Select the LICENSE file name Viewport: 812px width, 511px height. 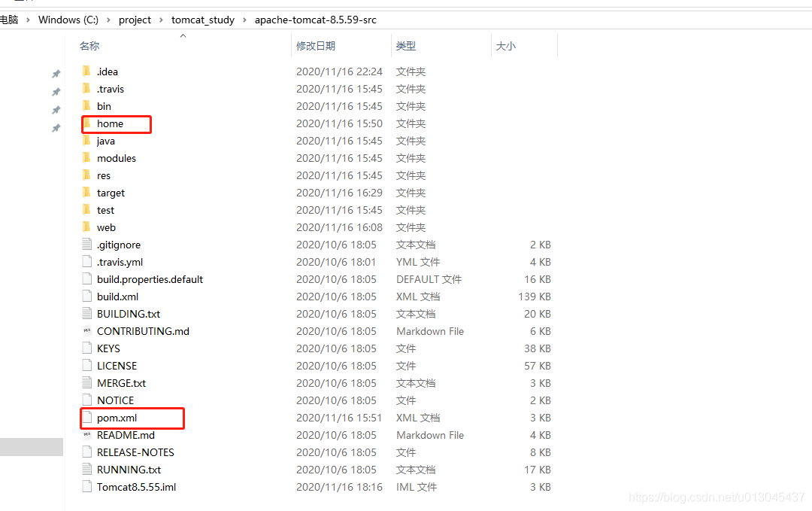coord(117,366)
